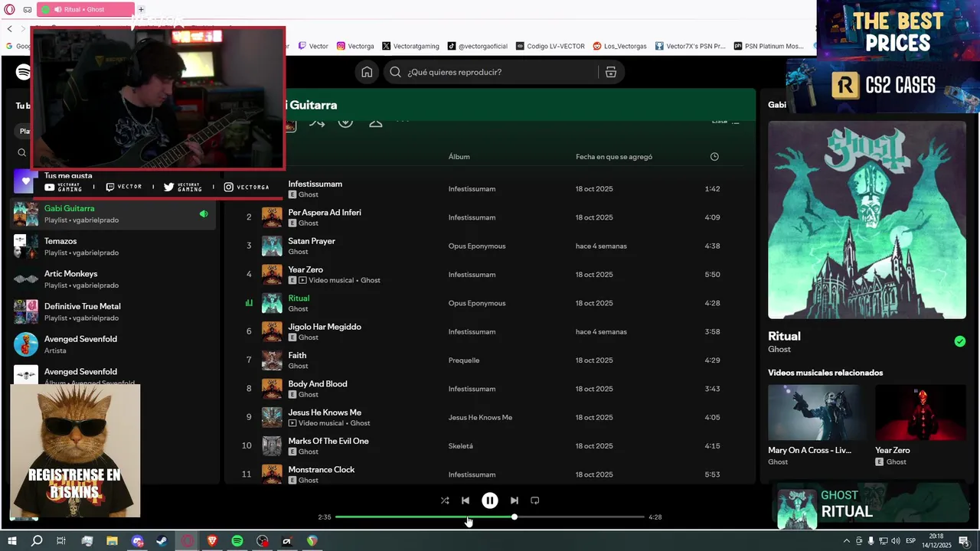This screenshot has width=980, height=551.
Task: Toggle shuffle in the player bar
Action: pos(445,500)
